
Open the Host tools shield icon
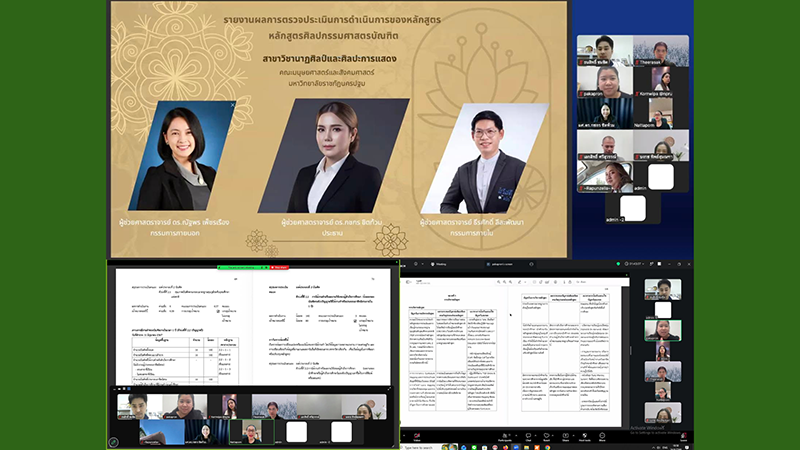585,436
